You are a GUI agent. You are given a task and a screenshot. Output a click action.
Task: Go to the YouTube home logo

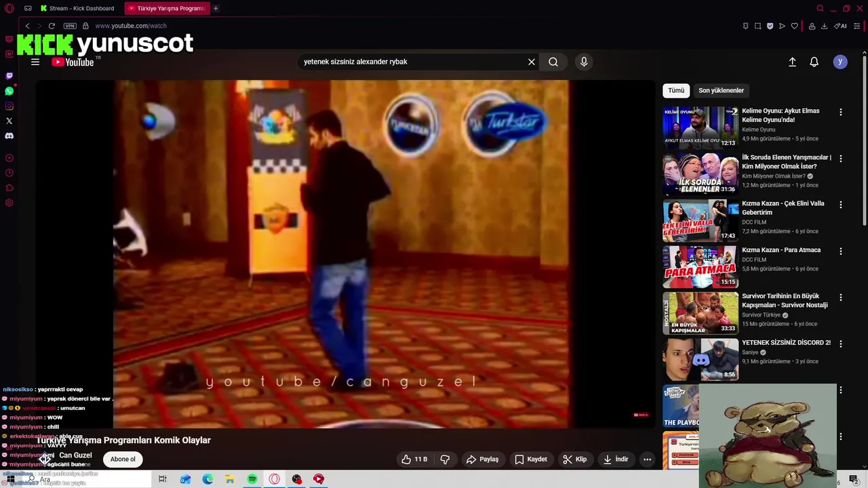click(x=73, y=62)
